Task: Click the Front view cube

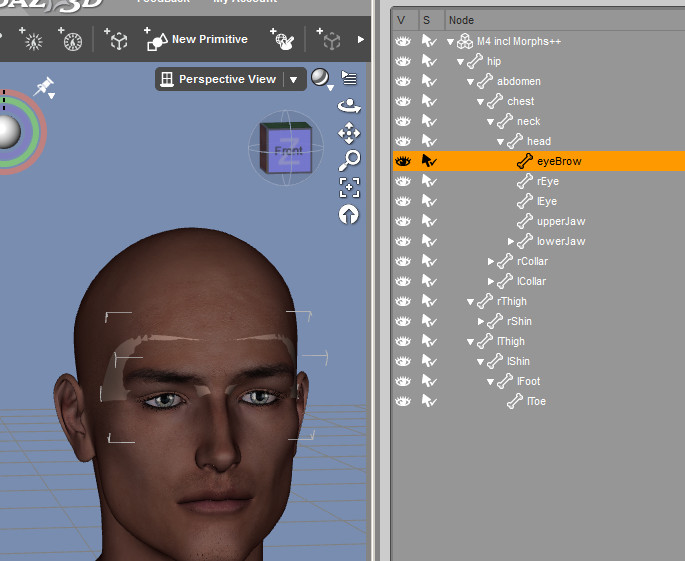Action: (286, 148)
